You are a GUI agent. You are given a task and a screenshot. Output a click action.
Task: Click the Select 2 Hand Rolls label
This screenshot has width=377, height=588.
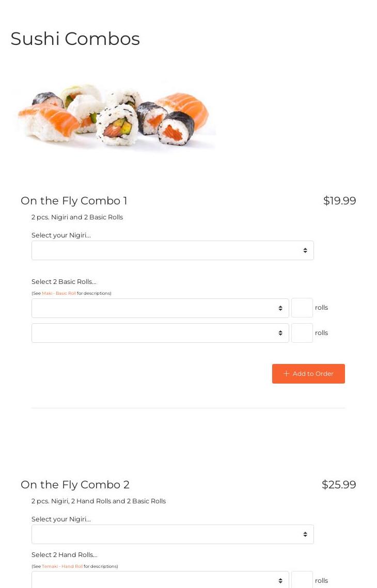pyautogui.click(x=65, y=555)
